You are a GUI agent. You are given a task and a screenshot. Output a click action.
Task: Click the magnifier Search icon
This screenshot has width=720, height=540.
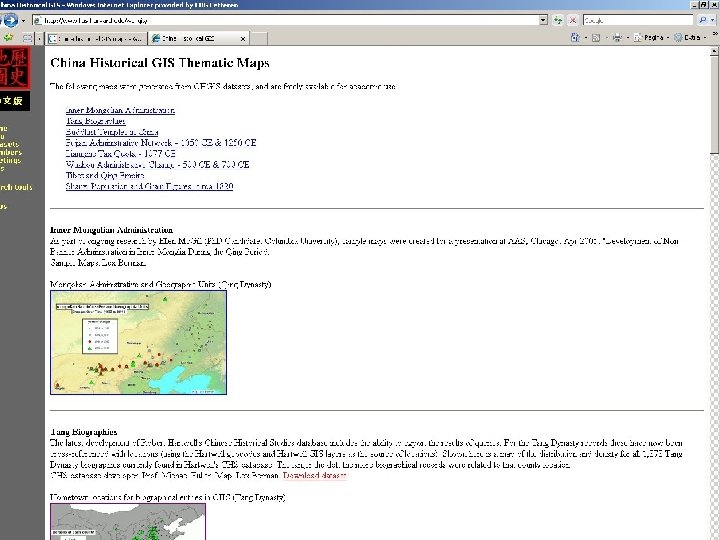click(x=702, y=20)
